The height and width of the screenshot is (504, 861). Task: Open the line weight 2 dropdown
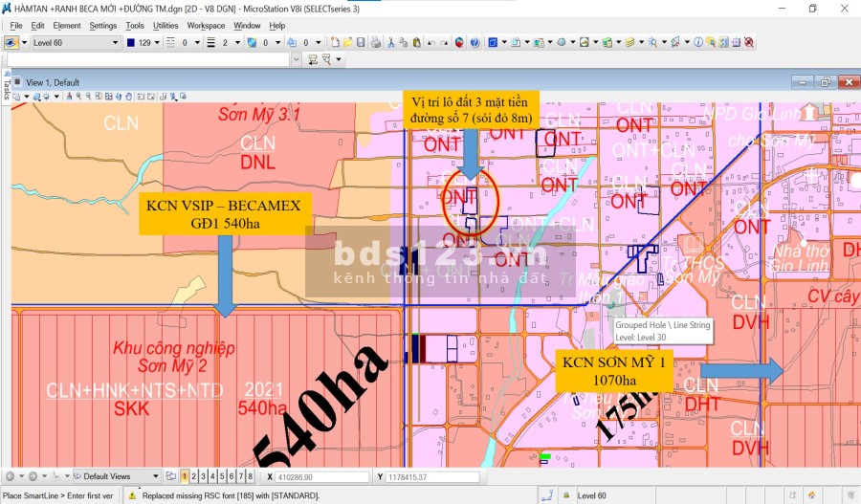(237, 42)
